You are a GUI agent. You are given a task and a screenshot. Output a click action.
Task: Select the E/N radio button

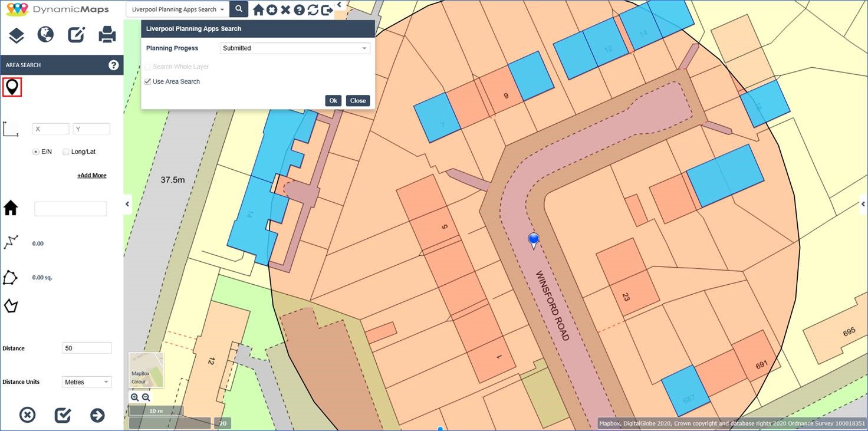(x=35, y=152)
